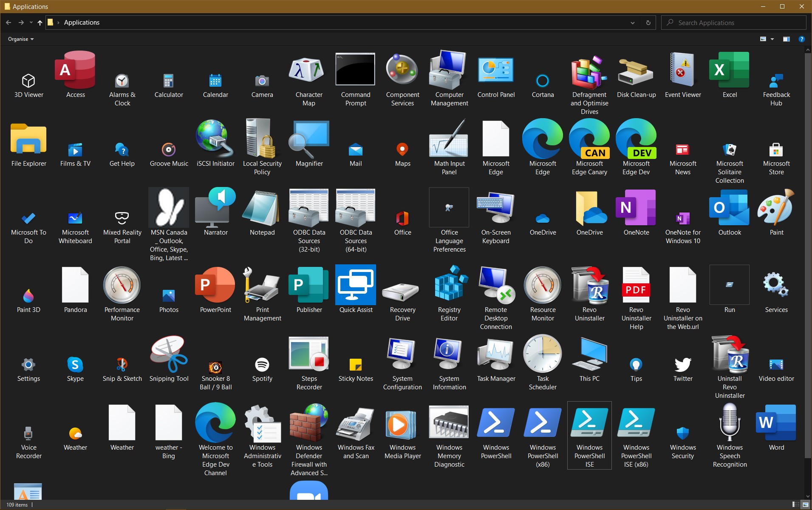This screenshot has height=510, width=812.
Task: Switch to details view in status bar
Action: pos(795,504)
